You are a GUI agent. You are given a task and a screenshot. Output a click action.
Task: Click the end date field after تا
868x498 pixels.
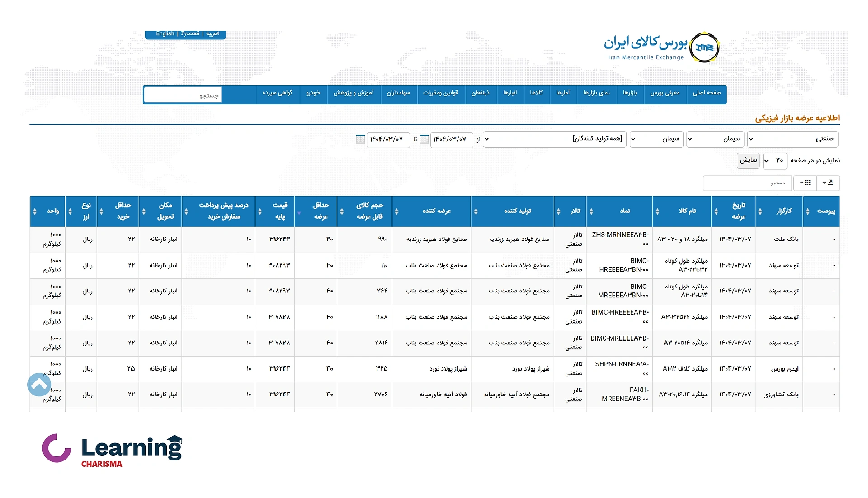388,140
